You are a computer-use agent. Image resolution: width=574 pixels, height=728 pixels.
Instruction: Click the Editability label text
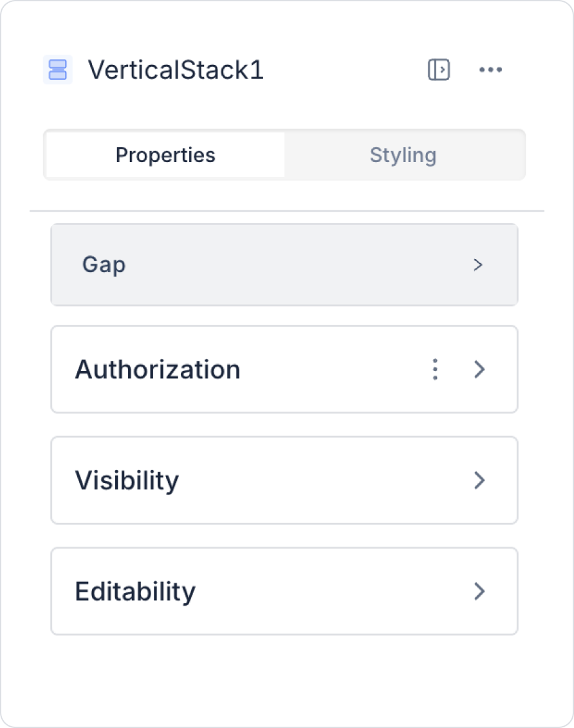tap(135, 591)
